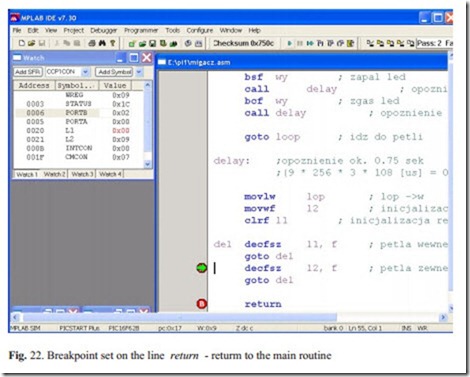Switch to Watch 2 tab

click(55, 174)
